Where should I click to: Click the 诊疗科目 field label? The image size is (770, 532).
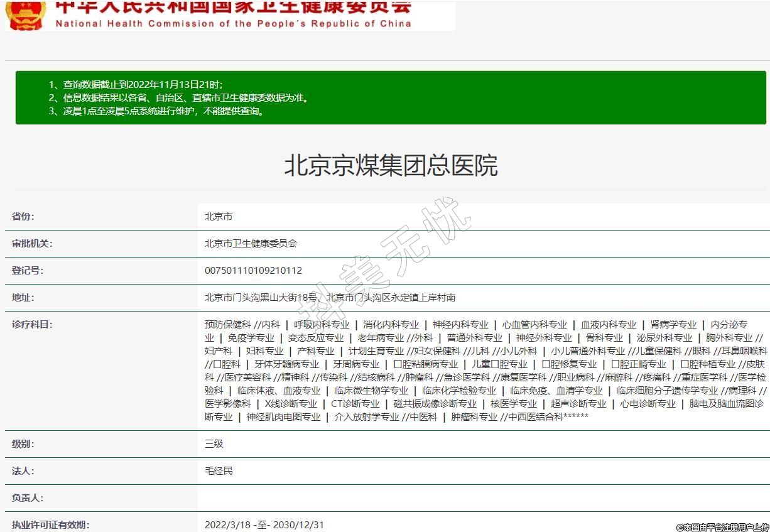coord(32,325)
